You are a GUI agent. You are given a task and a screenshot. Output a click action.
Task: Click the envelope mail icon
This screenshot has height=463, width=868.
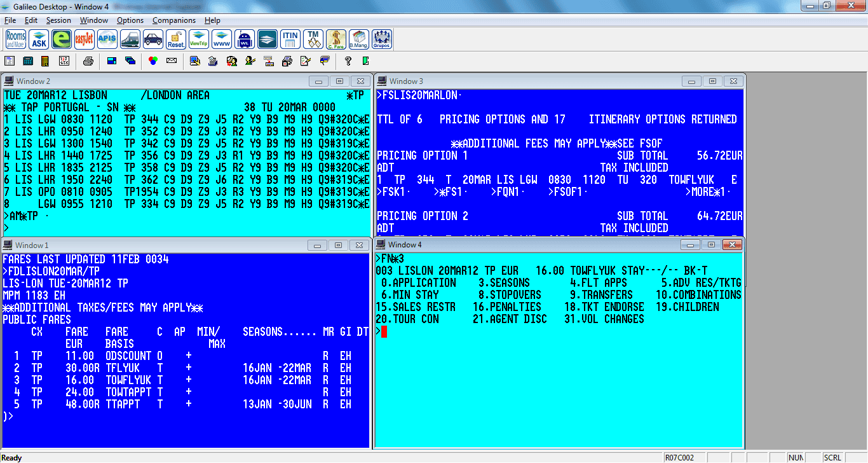(171, 61)
